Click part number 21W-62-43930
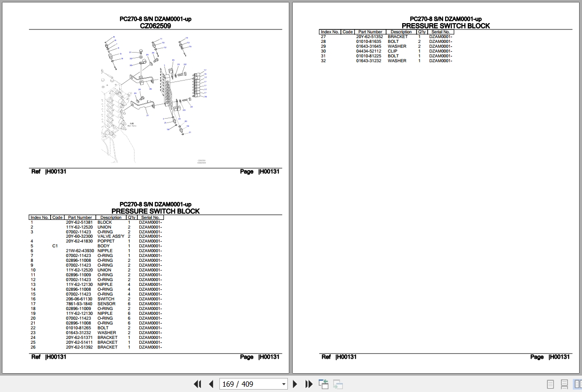Viewport: 582px width, 392px height. 80,251
